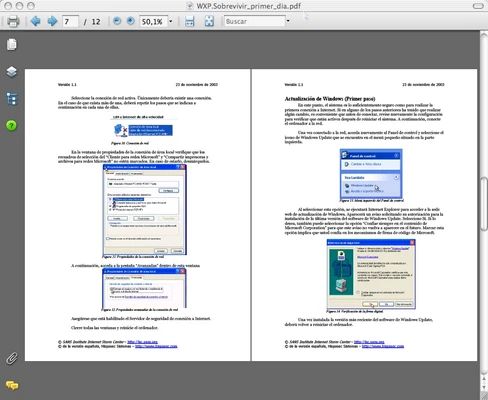Click the Buscar search field
Screen dimensions: 488x400
coord(255,21)
